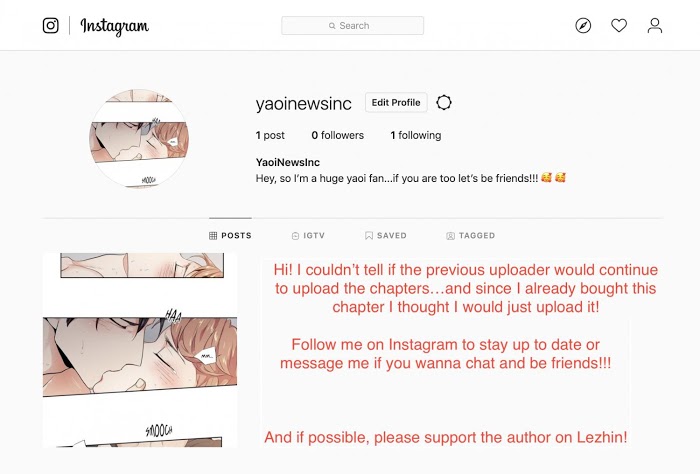Open the manga post thumbnail
Image resolution: width=700 pixels, height=474 pixels.
(x=140, y=350)
